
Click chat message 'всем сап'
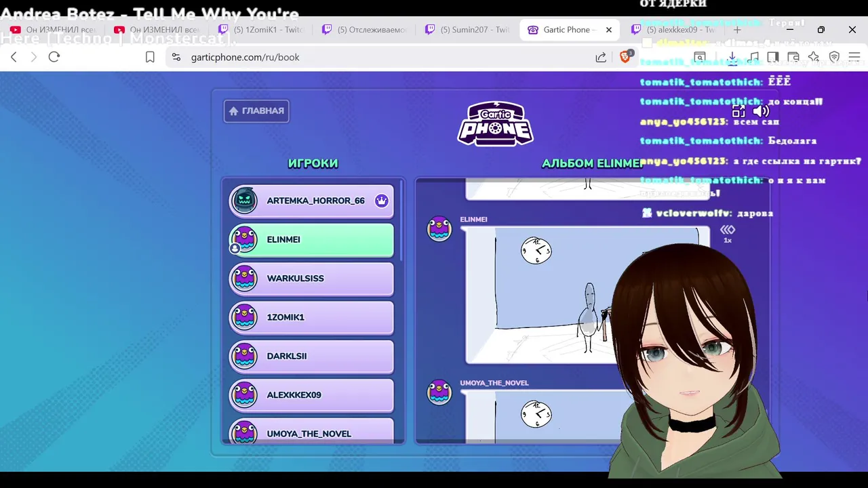[757, 122]
